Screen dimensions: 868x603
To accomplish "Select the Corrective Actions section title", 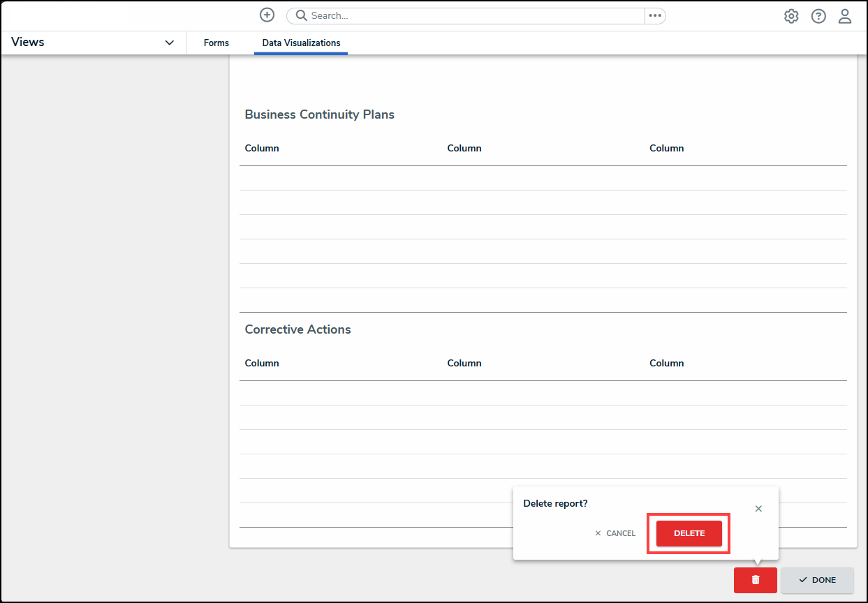I will click(297, 329).
